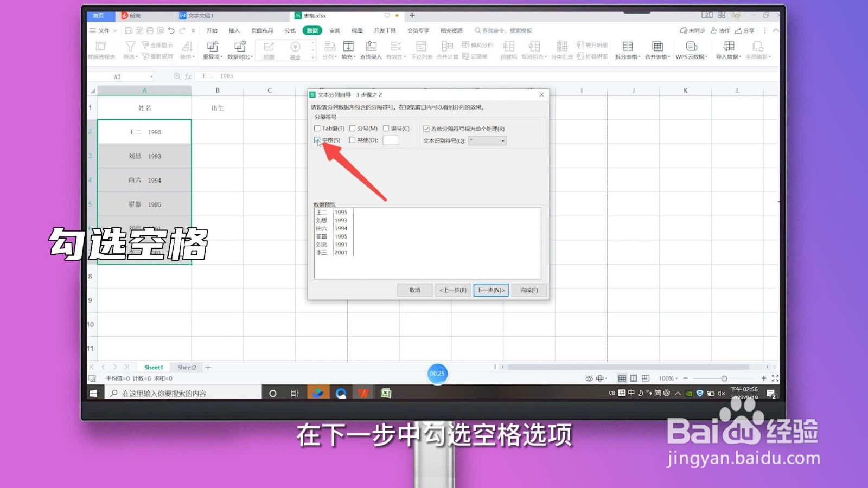Viewport: 868px width, 488px height.
Task: Click the 合并计算 consolidate icon
Action: pos(447,47)
